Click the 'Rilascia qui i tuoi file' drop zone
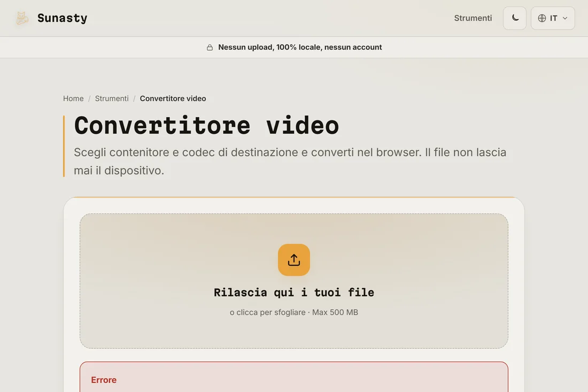Viewport: 588px width, 392px height. point(294,281)
